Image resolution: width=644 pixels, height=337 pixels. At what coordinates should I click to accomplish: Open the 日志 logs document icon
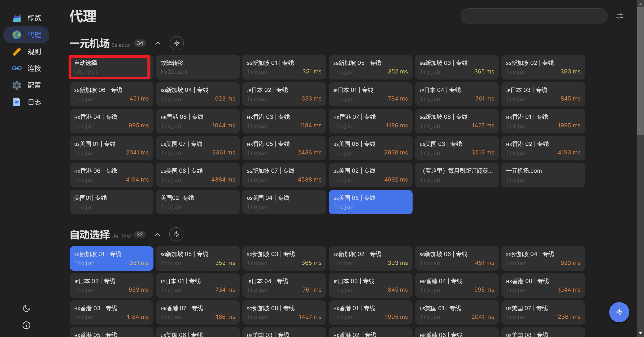(x=17, y=102)
